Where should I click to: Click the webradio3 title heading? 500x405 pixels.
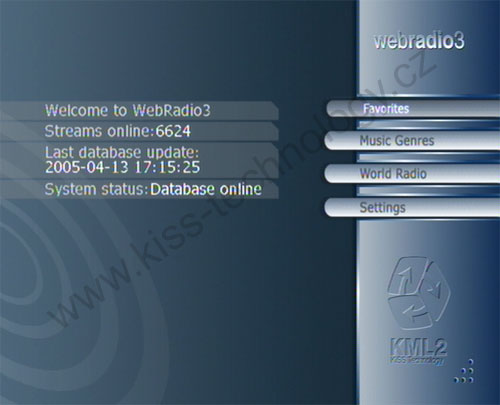coord(419,41)
